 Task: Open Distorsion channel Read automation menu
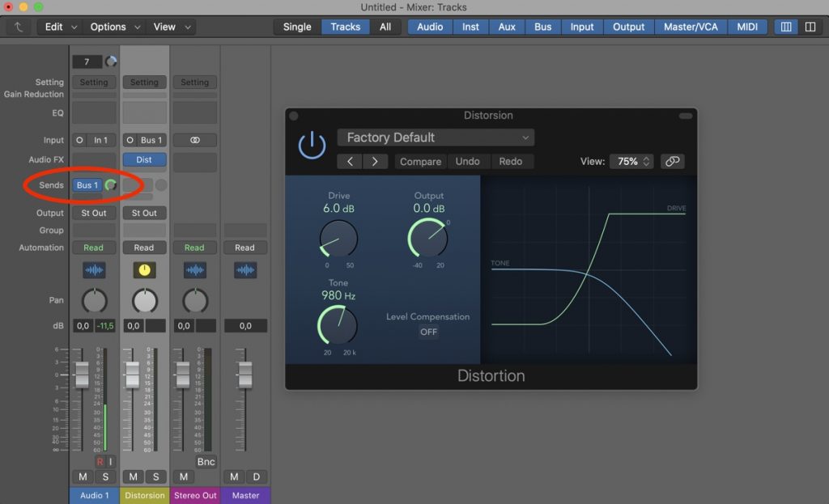[x=144, y=248]
